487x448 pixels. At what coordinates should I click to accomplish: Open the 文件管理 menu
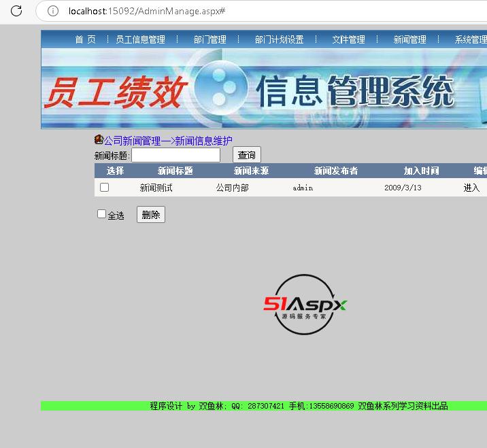point(348,39)
